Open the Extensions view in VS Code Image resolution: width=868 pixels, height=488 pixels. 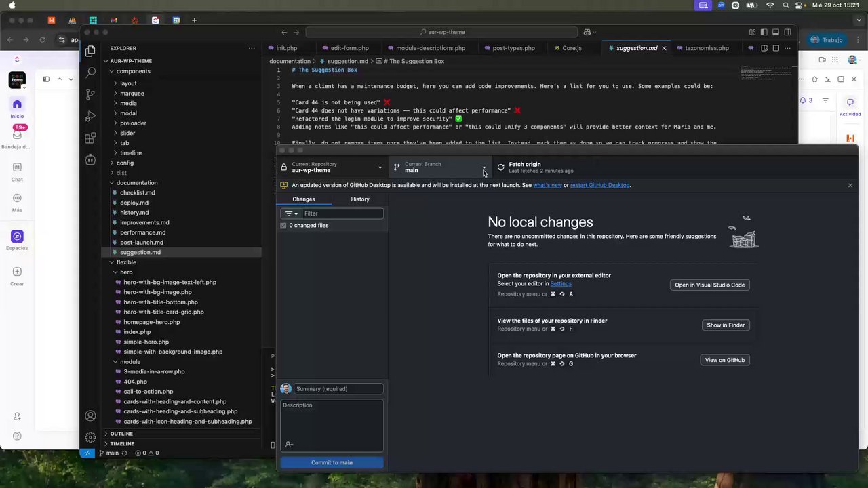click(x=90, y=138)
